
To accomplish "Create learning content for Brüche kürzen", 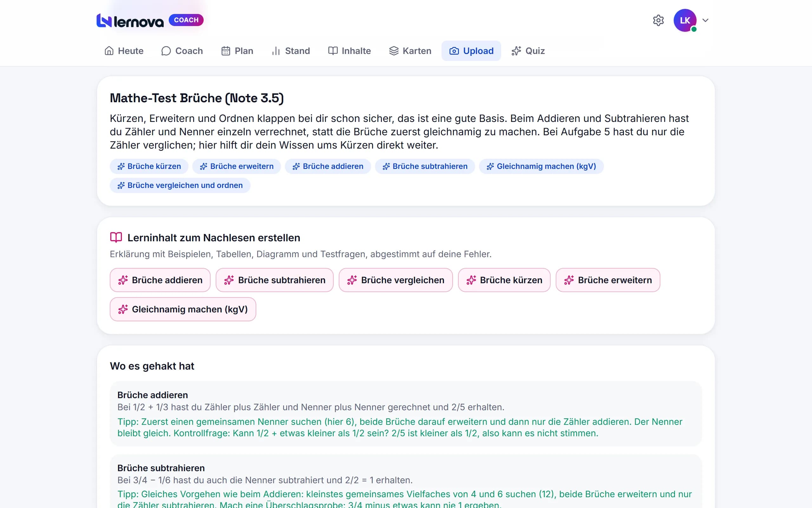I will [504, 280].
